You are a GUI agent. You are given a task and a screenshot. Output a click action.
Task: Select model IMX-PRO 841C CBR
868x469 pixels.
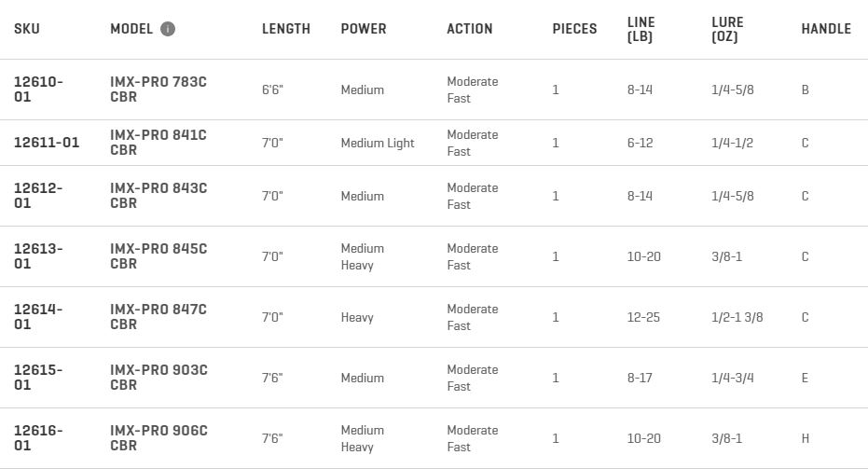point(158,143)
